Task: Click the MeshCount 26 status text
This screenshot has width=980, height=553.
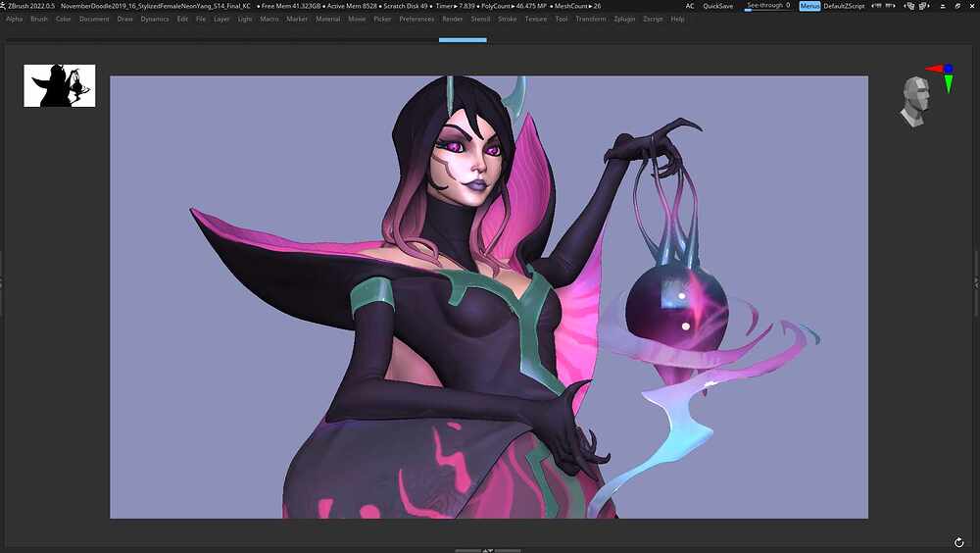Action: point(577,6)
